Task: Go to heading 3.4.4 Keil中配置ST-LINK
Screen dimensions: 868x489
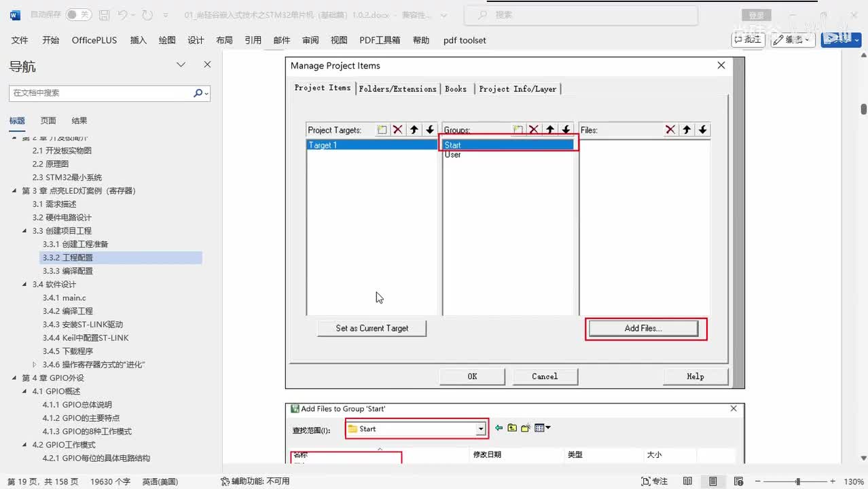Action: click(x=86, y=338)
